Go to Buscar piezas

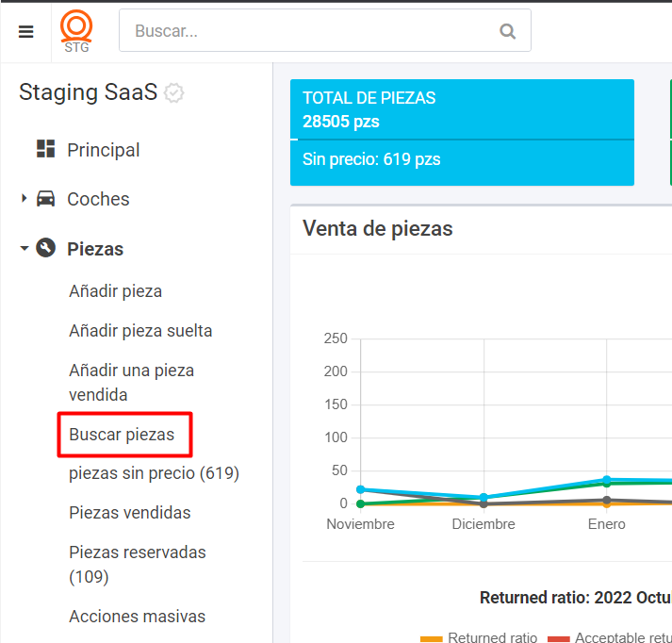tap(122, 435)
